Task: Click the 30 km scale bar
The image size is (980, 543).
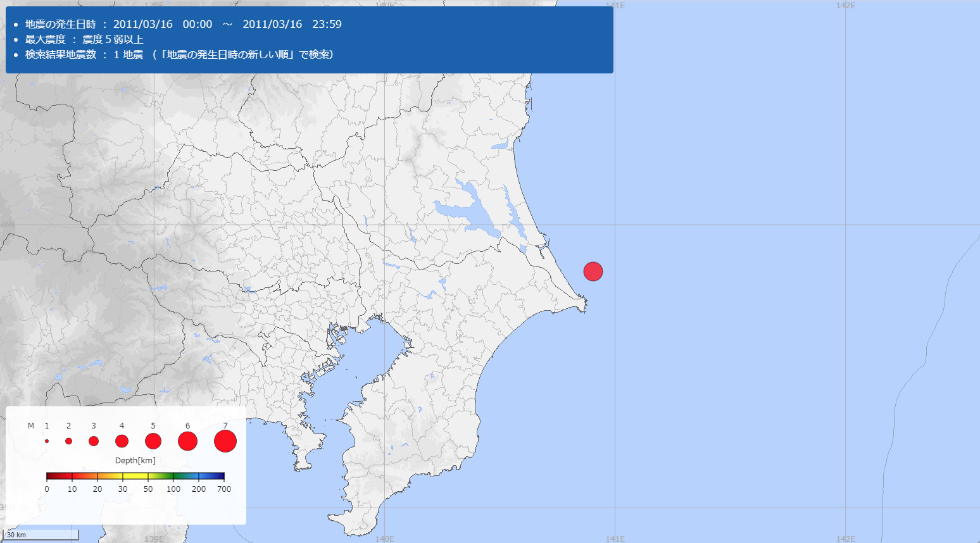Action: [41, 535]
